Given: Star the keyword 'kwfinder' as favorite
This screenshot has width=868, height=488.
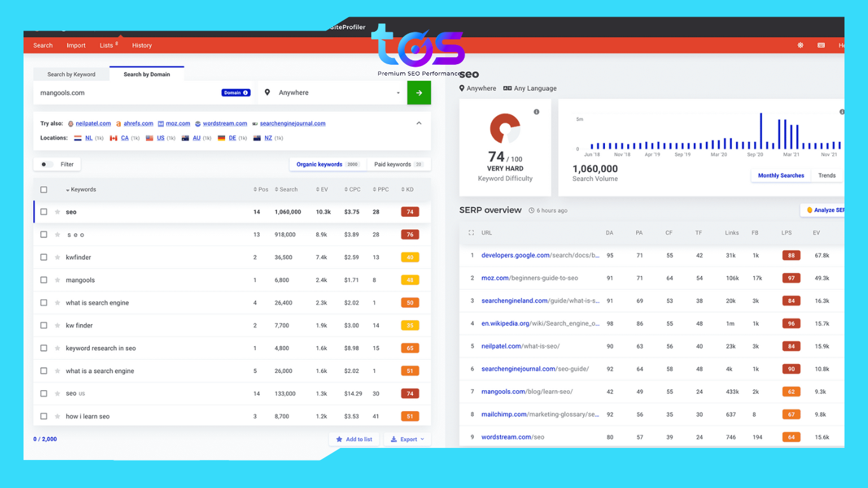Looking at the screenshot, I should click(57, 257).
